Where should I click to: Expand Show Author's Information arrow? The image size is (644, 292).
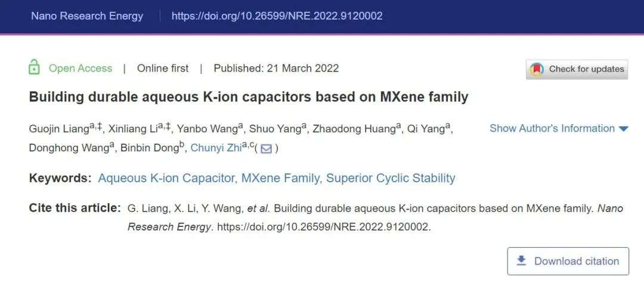pos(624,129)
